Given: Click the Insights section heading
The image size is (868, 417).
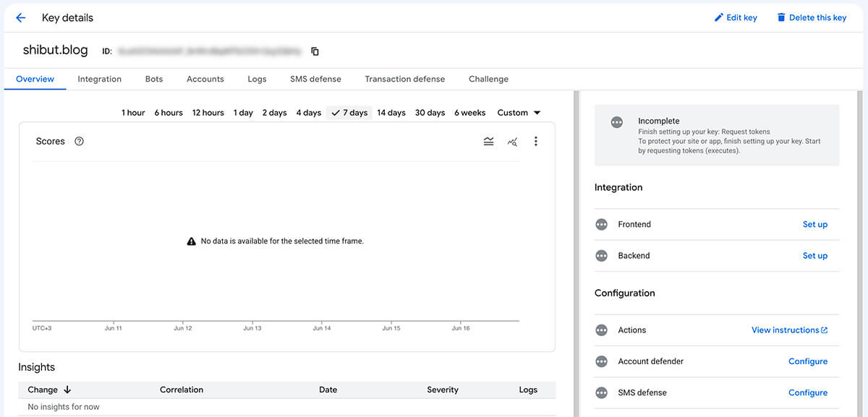Looking at the screenshot, I should (x=37, y=367).
